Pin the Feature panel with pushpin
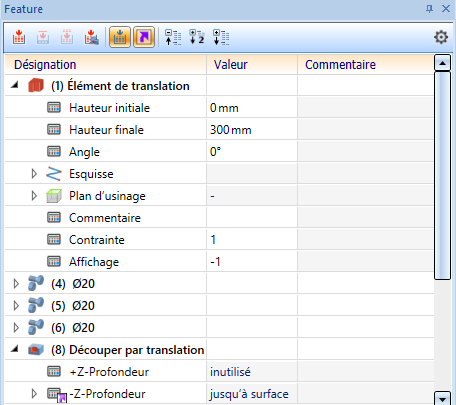The image size is (456, 405). pyautogui.click(x=429, y=9)
